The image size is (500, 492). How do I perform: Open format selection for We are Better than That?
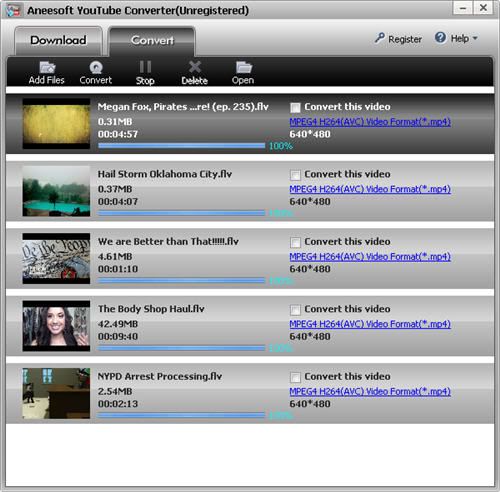(x=370, y=257)
